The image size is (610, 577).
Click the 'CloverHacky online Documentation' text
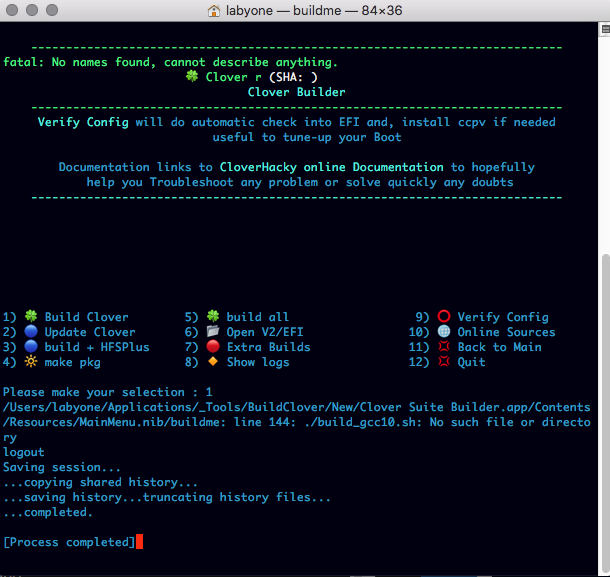331,167
